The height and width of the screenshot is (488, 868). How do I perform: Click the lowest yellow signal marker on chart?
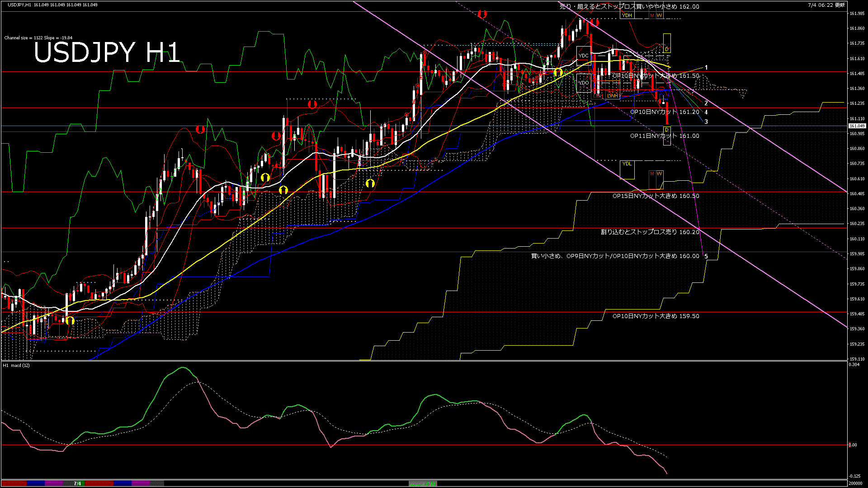tap(70, 321)
